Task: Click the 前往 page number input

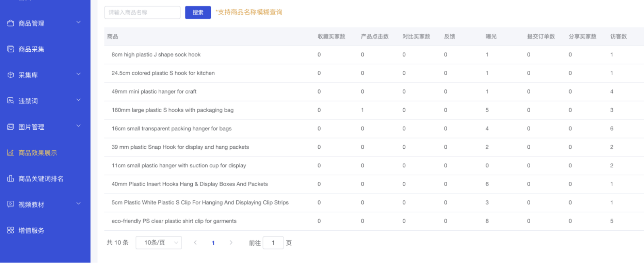Action: pyautogui.click(x=273, y=243)
